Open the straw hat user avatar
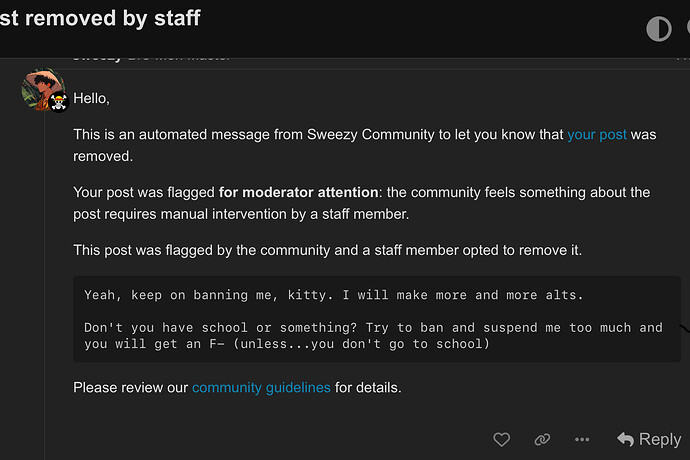 click(40, 90)
